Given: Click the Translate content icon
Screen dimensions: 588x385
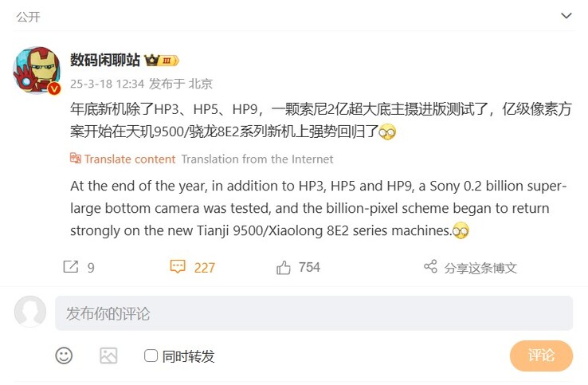Looking at the screenshot, I should point(76,158).
